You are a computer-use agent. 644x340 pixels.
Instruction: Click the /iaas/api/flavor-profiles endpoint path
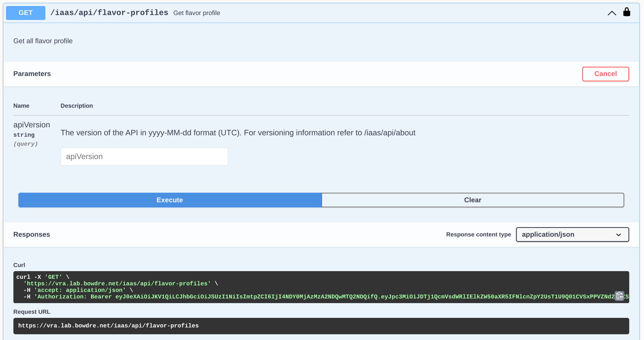coord(109,13)
